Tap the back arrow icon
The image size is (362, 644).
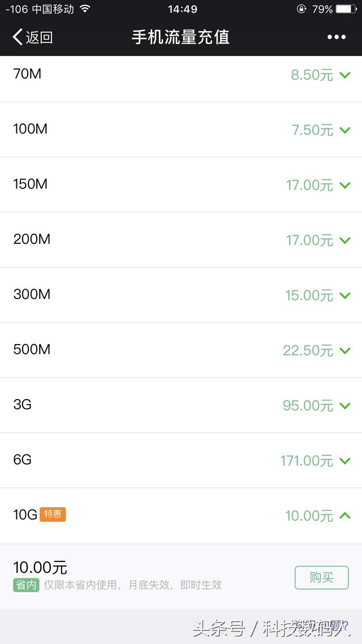[x=17, y=37]
